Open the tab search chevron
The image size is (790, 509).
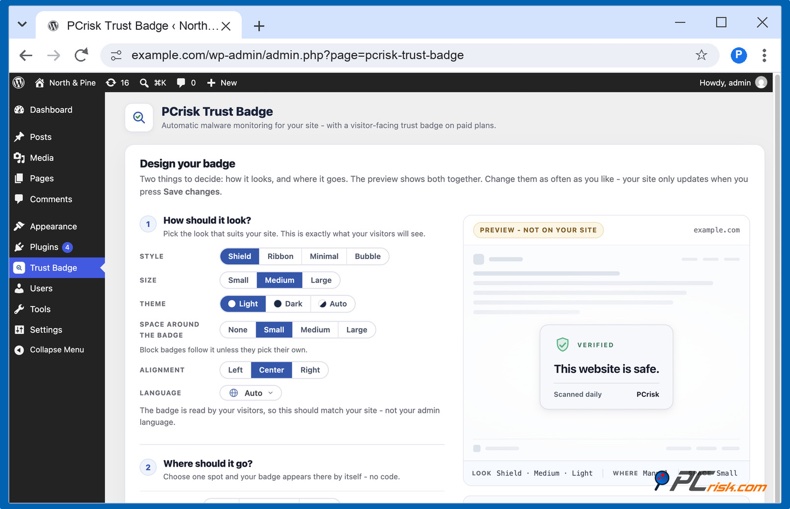(x=22, y=24)
